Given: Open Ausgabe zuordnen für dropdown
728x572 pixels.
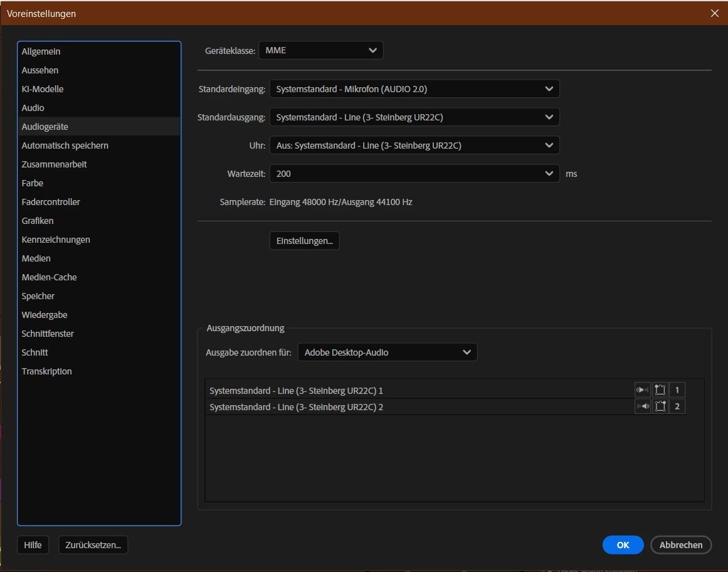Looking at the screenshot, I should [x=388, y=352].
